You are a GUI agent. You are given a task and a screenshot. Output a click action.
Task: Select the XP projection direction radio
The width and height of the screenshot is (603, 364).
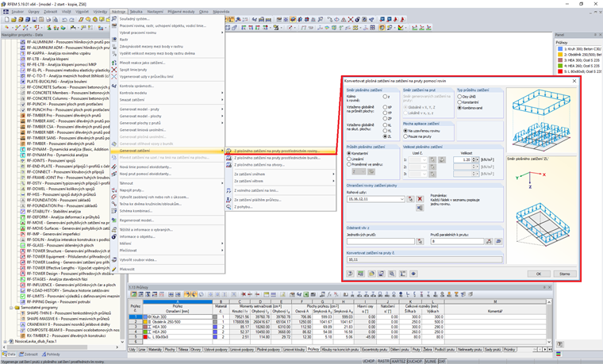click(385, 107)
